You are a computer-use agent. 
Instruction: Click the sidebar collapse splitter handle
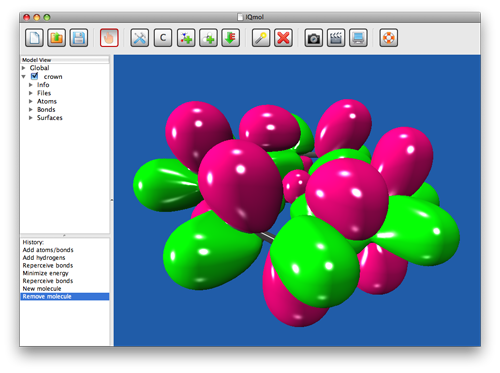[112, 200]
